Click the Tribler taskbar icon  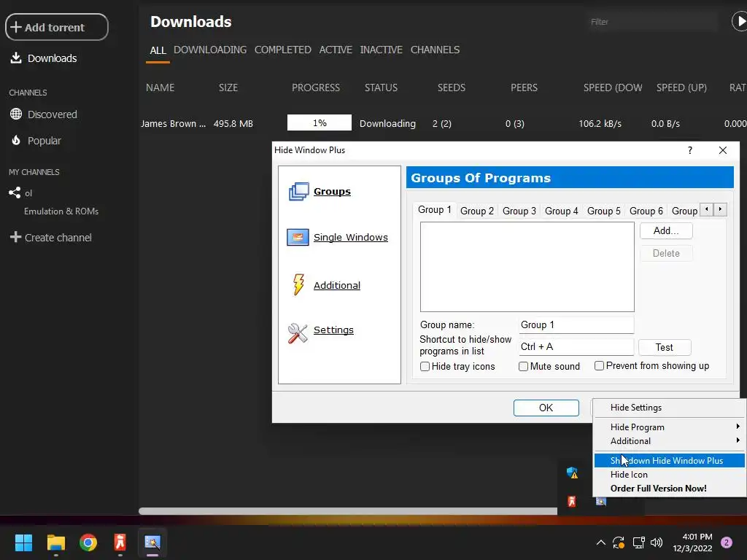(120, 542)
